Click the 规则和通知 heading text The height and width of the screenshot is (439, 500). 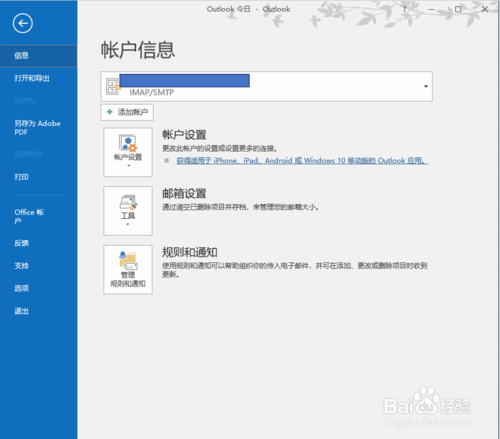tap(190, 252)
